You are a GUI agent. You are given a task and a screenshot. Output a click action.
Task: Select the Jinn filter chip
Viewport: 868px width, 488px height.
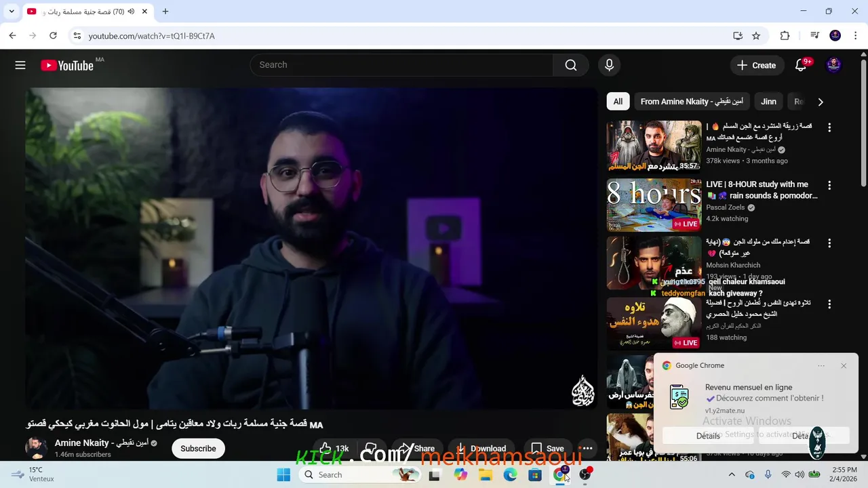click(768, 102)
